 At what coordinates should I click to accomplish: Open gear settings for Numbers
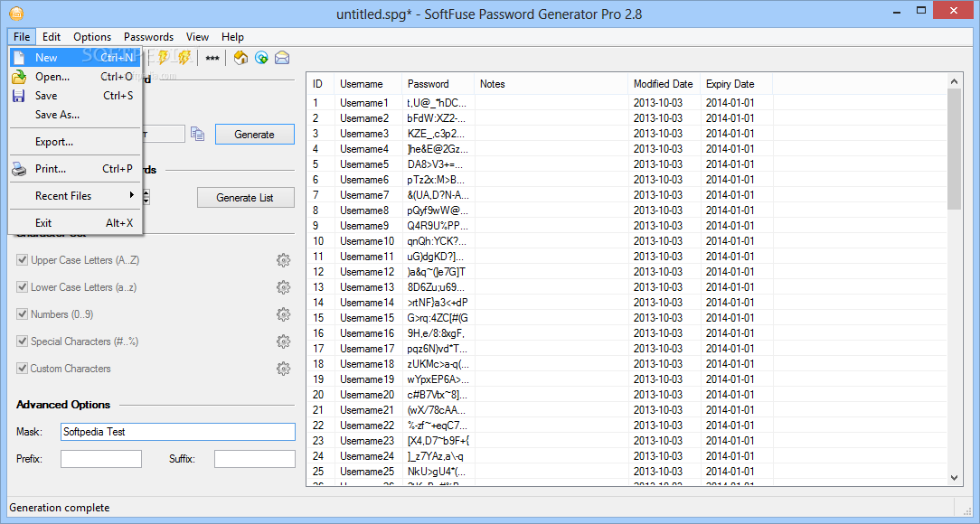tap(284, 314)
